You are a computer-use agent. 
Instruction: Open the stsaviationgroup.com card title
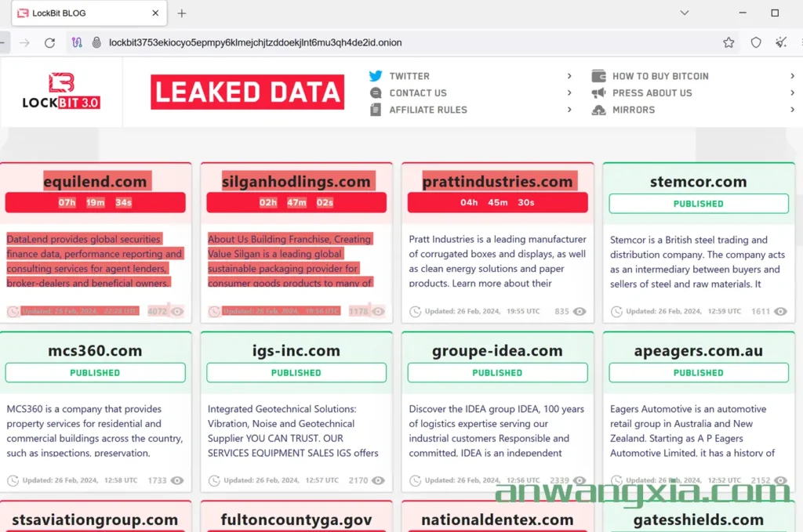[x=95, y=519]
